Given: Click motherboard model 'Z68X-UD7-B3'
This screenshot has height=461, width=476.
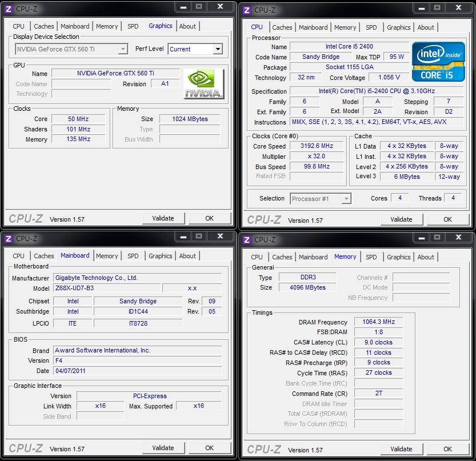Looking at the screenshot, I should tap(107, 288).
